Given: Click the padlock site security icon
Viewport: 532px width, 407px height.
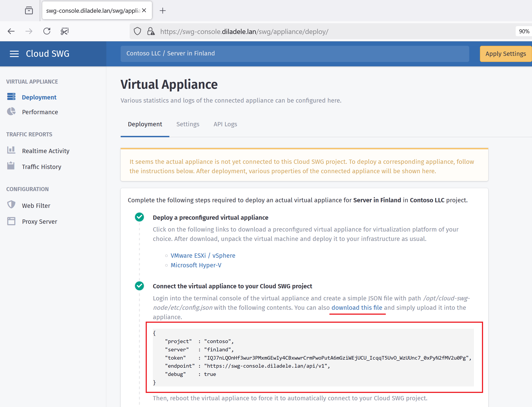Looking at the screenshot, I should (x=151, y=31).
